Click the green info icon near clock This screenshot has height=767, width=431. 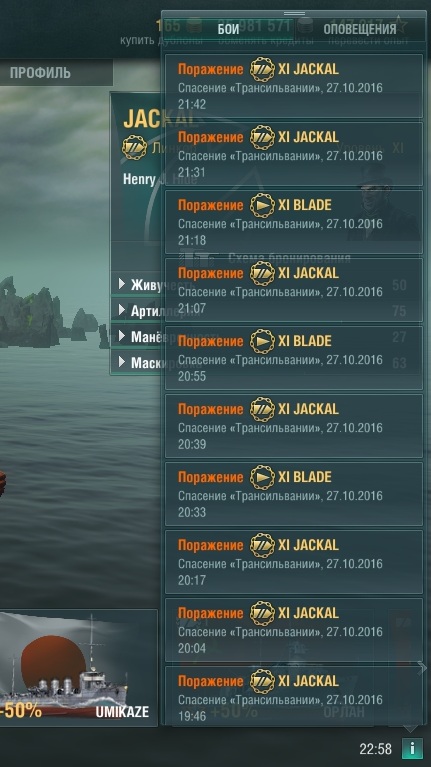click(x=412, y=748)
